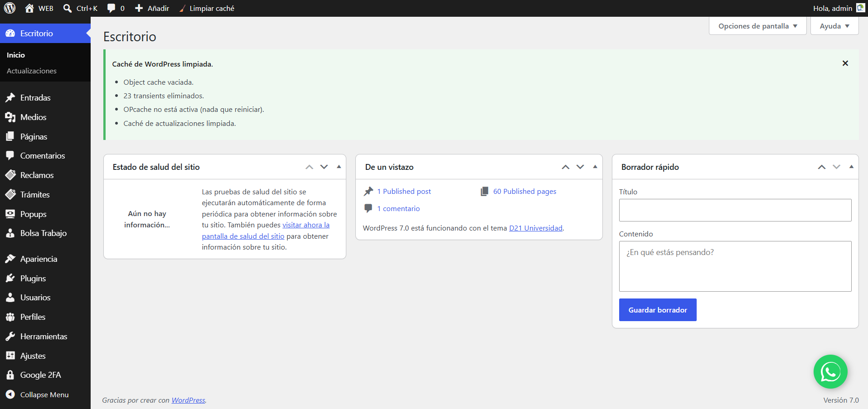Focus the Título input field
Screen dimensions: 868x409
click(x=735, y=210)
